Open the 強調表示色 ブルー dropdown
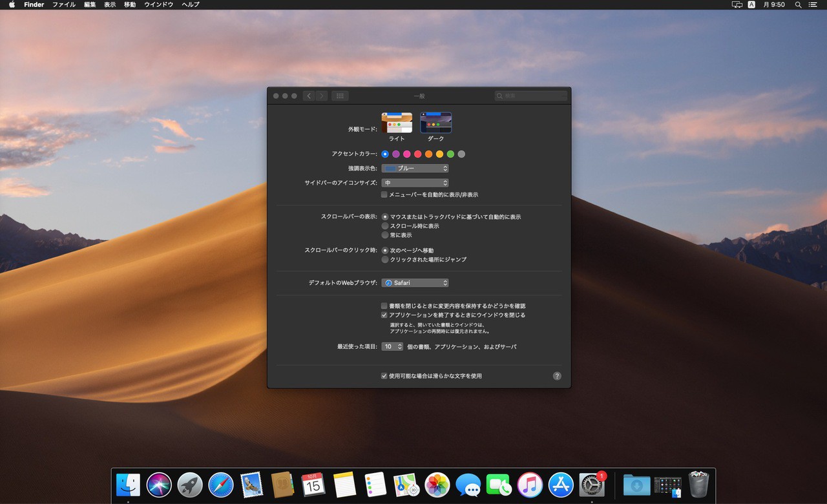Viewport: 827px width, 504px height. tap(415, 169)
